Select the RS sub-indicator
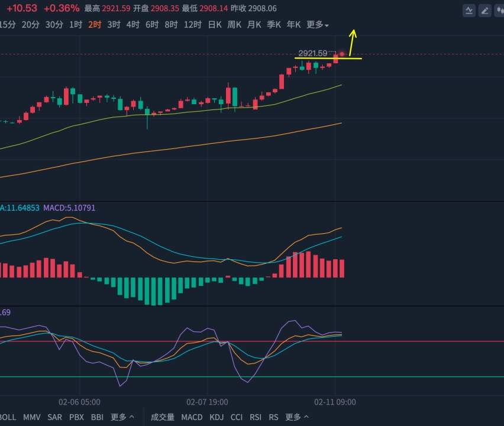This screenshot has width=504, height=426. click(x=273, y=417)
